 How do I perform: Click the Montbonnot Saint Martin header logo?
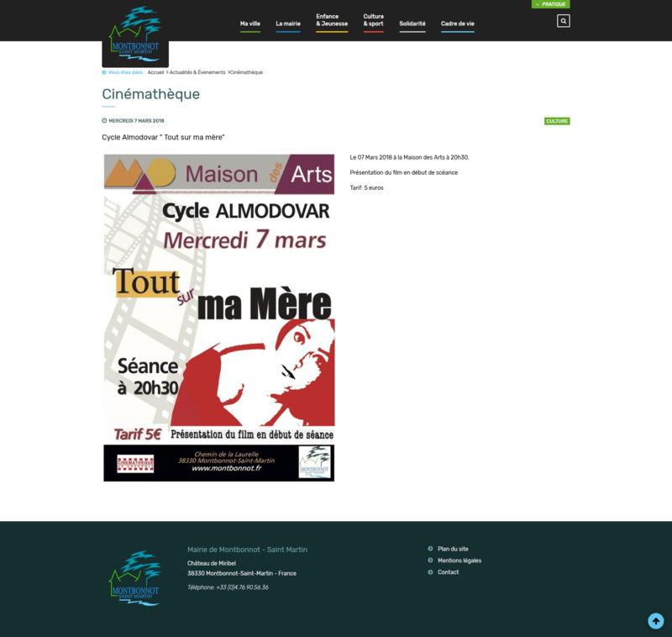pos(135,34)
